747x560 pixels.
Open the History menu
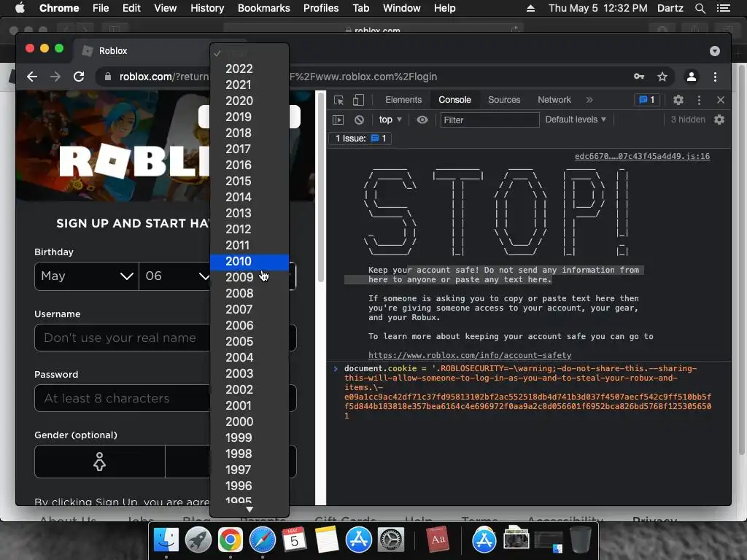coord(207,8)
